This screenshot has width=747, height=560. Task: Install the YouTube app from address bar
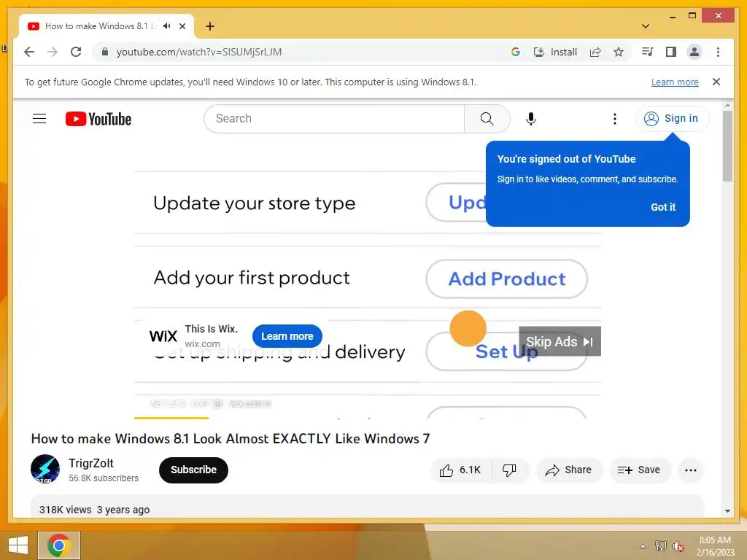pyautogui.click(x=555, y=52)
